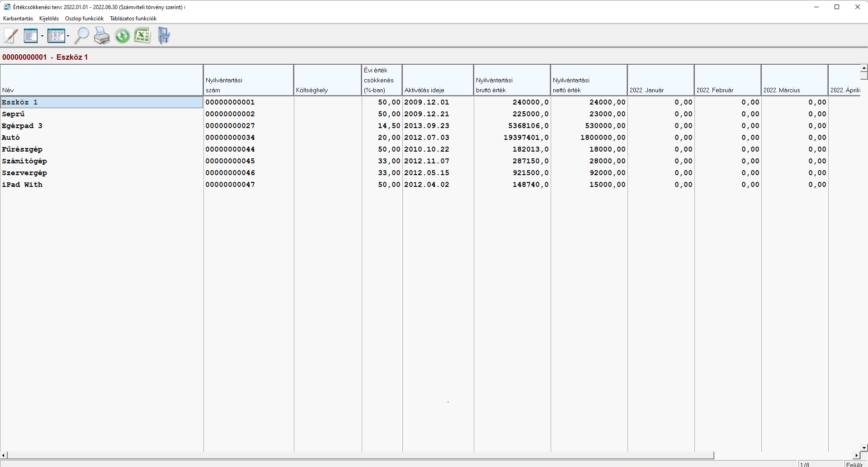The image size is (868, 467).
Task: Click the edit pencil-and-paper toolbar icon
Action: (x=11, y=36)
